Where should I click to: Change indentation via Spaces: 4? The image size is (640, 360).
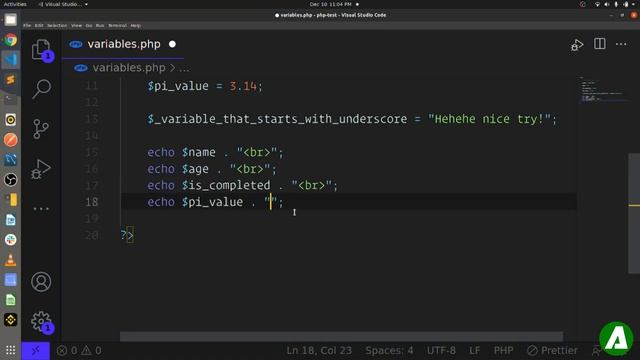click(x=389, y=351)
